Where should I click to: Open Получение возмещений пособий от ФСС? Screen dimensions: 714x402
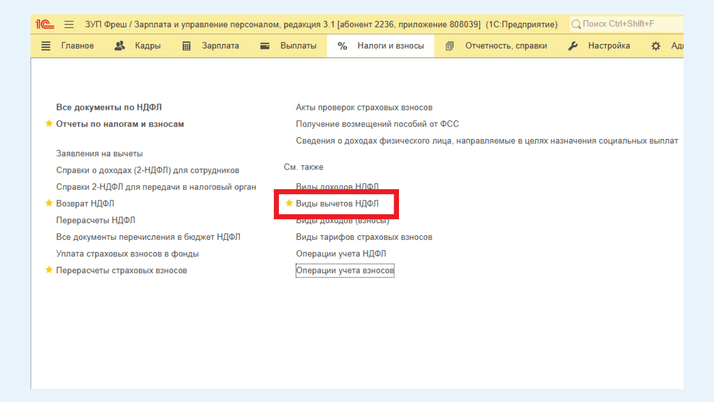(377, 124)
